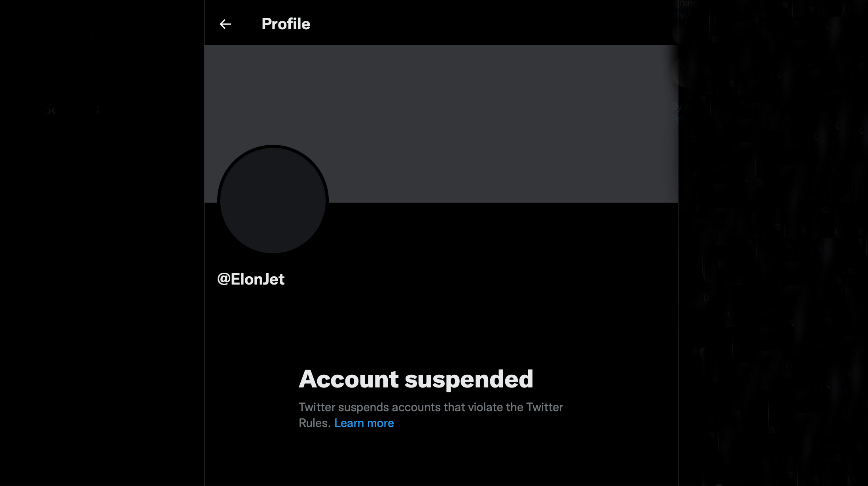Viewport: 868px width, 486px height.
Task: Click the word "suspended" in the heading
Action: [469, 379]
